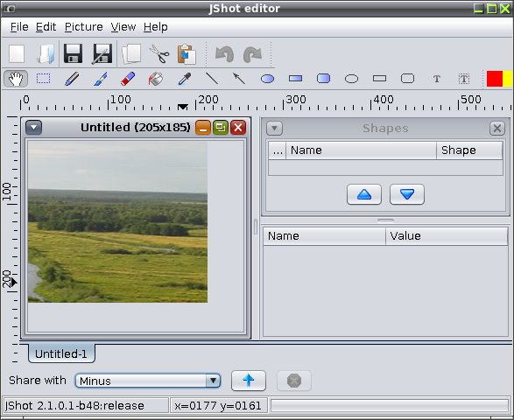Open the Untitled window menu arrow
This screenshot has height=420, width=514.
(34, 128)
